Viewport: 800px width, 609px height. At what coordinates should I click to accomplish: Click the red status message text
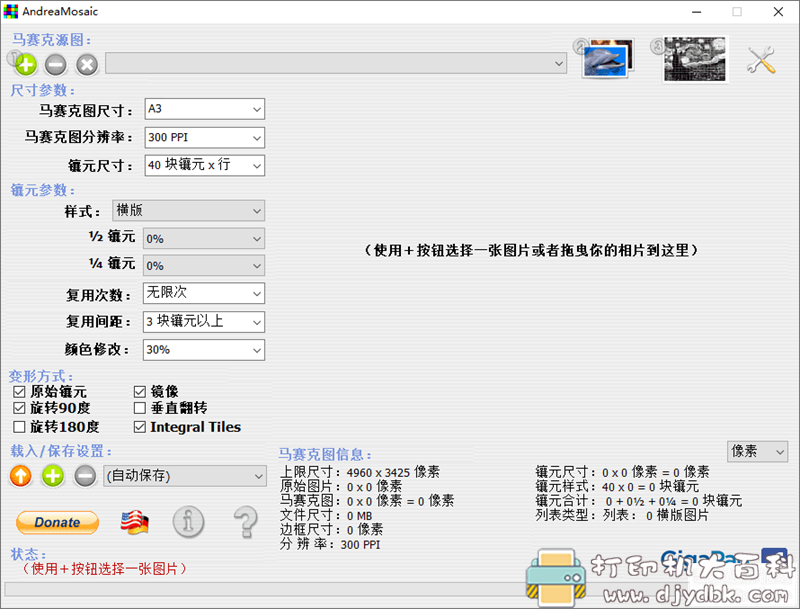pos(105,568)
